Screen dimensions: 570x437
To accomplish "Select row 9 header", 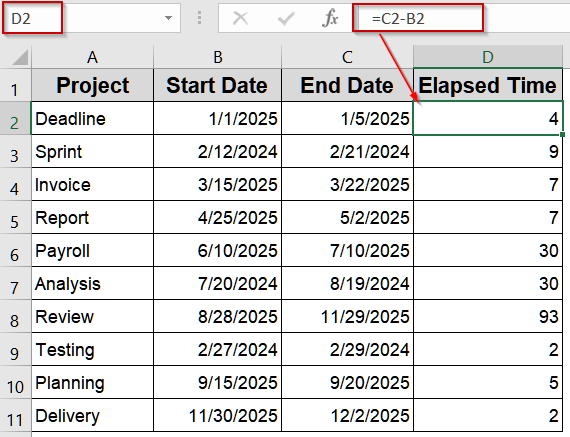I will (x=15, y=349).
